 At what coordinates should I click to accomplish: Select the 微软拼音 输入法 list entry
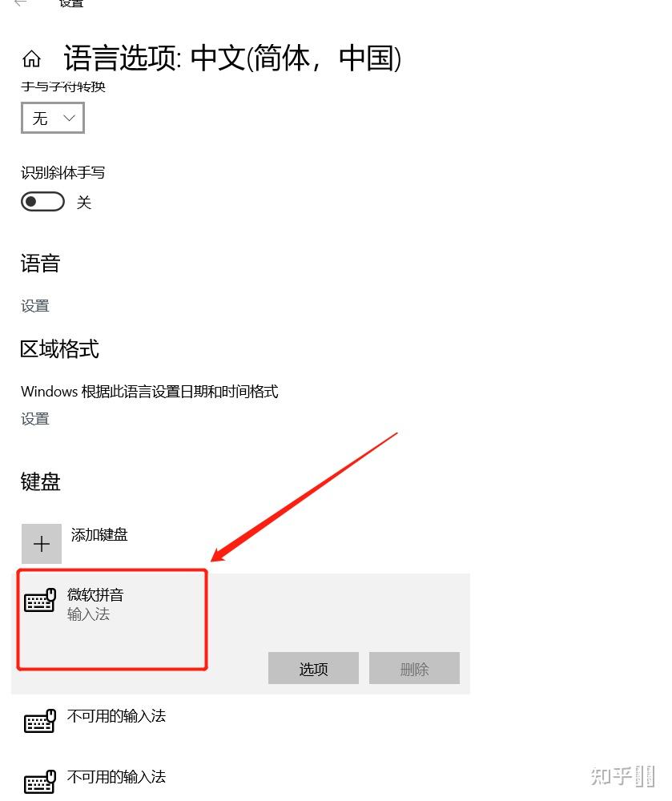pos(240,634)
